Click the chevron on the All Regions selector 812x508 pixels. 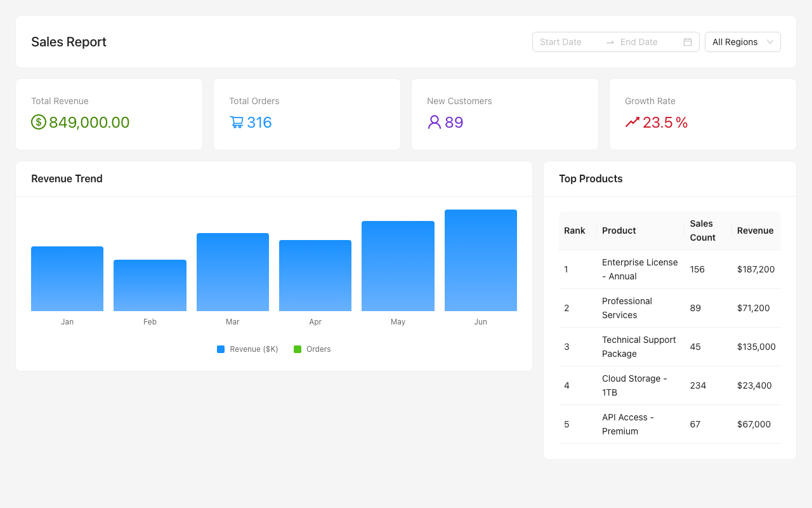pos(771,41)
